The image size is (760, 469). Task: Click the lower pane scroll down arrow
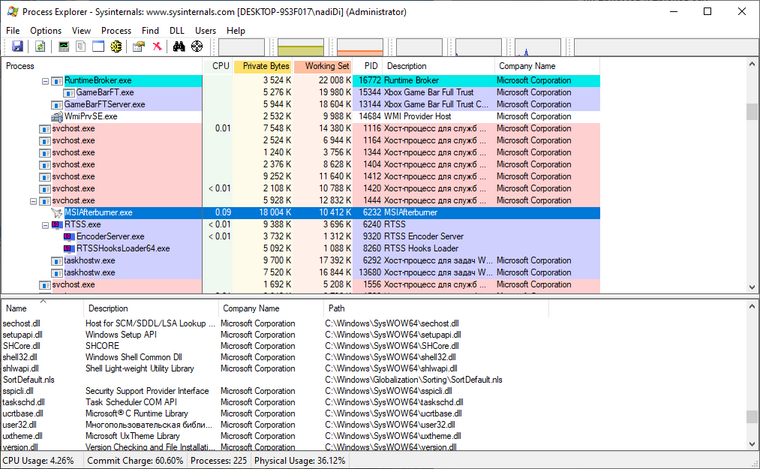pos(752,444)
